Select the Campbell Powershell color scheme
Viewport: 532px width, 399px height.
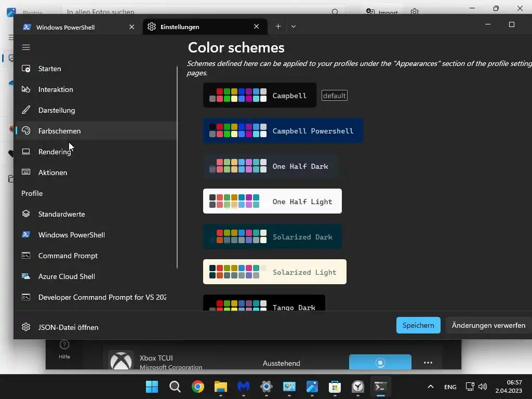[283, 130]
